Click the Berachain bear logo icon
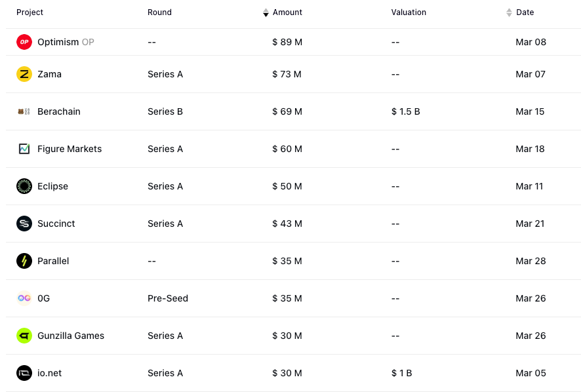Image resolution: width=581 pixels, height=392 pixels. pos(24,111)
